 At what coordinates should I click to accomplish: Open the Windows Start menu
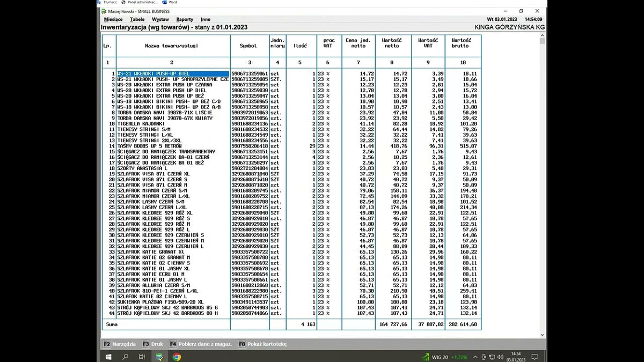pyautogui.click(x=108, y=357)
